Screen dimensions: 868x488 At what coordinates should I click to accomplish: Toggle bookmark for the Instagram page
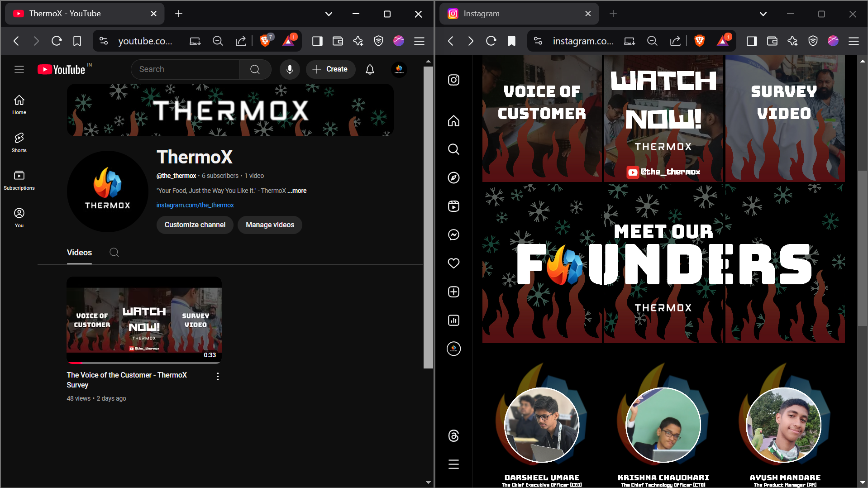click(x=511, y=41)
